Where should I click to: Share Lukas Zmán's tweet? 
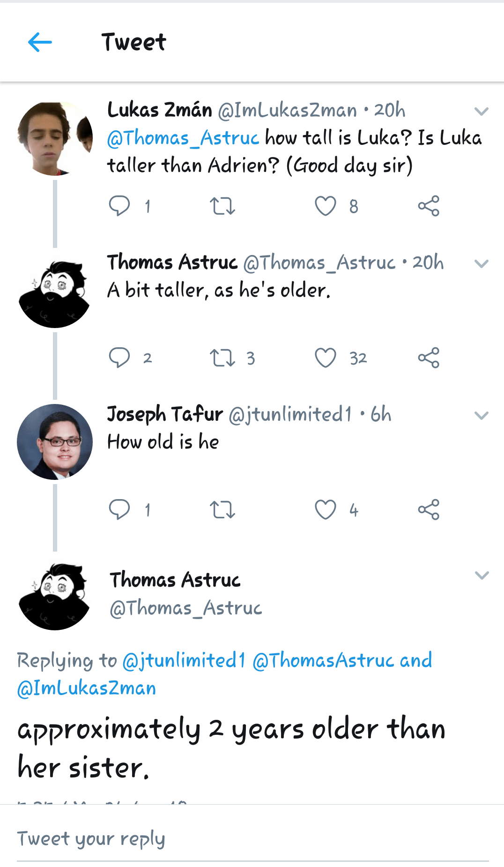(x=429, y=206)
